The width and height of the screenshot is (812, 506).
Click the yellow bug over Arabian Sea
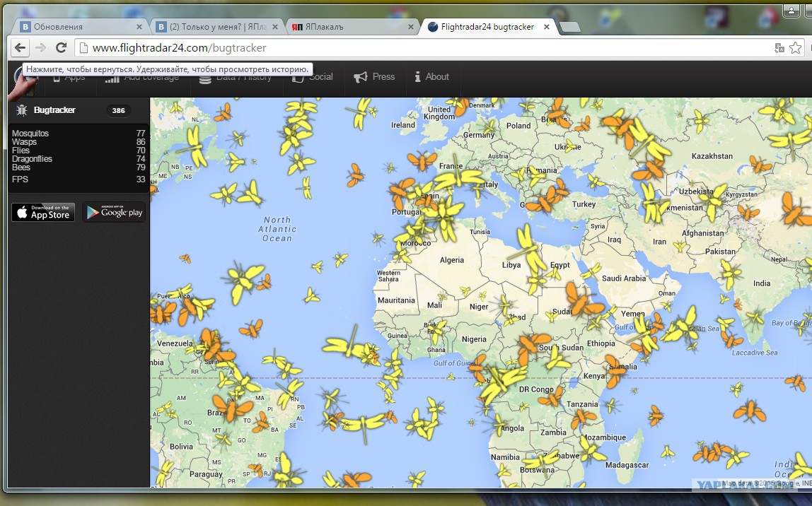[683, 325]
